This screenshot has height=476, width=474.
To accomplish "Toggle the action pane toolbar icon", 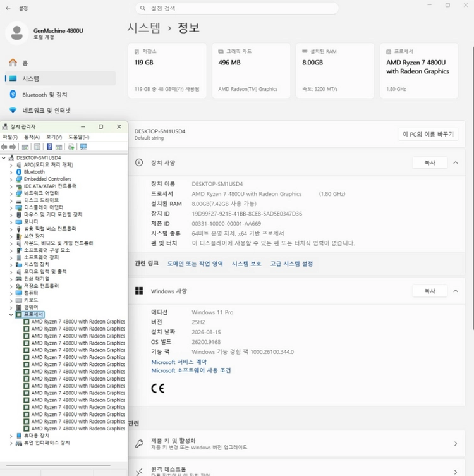I will click(59, 147).
